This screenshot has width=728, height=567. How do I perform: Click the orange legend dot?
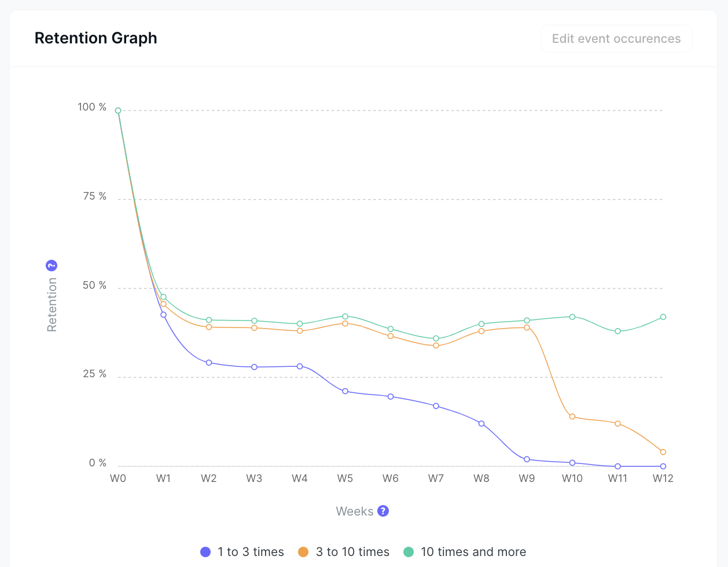pos(303,552)
